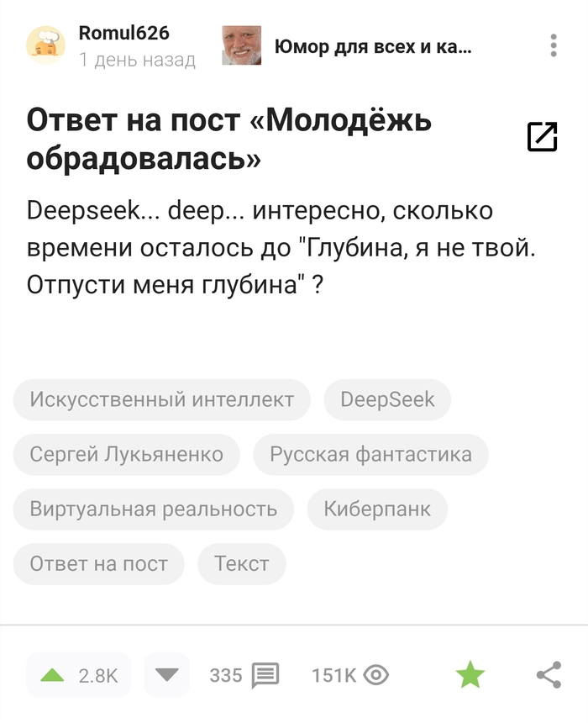
Task: Open community 'Юмор для всех и ка...'
Action: (373, 46)
